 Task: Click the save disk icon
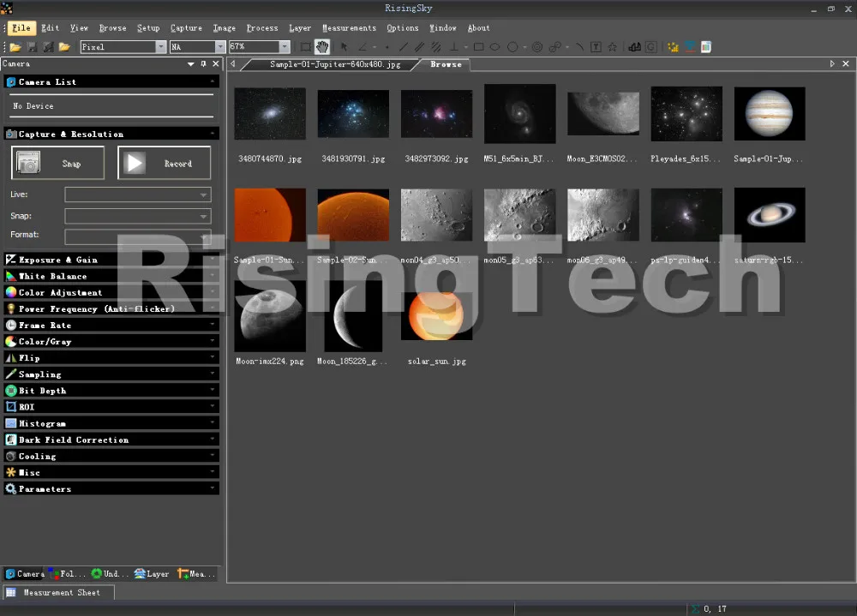pos(32,47)
